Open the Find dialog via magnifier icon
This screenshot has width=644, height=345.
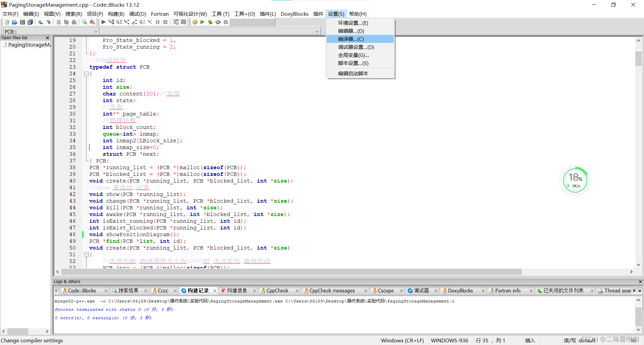(x=84, y=22)
